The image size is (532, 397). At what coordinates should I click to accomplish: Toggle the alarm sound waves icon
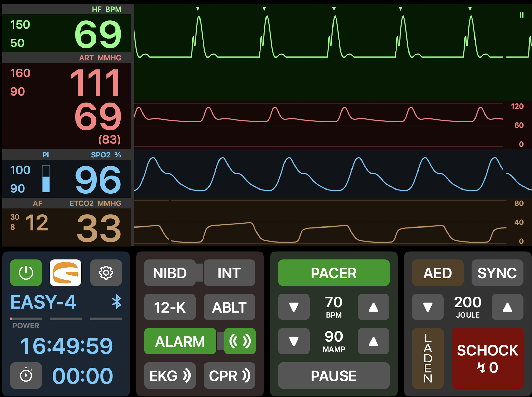[x=240, y=341]
